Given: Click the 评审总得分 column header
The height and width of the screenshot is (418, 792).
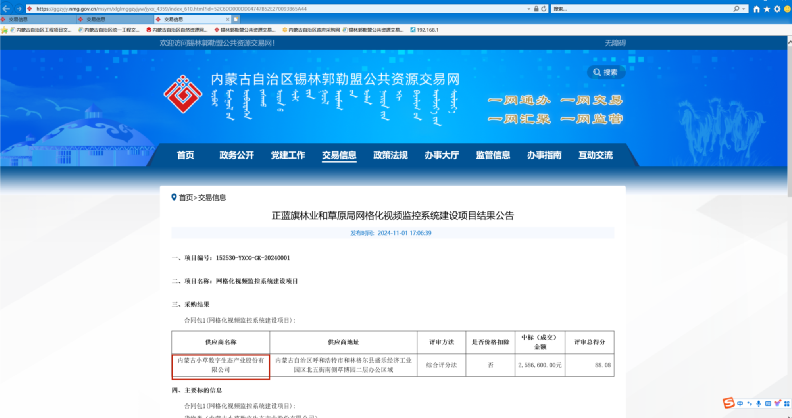Looking at the screenshot, I should (x=589, y=342).
